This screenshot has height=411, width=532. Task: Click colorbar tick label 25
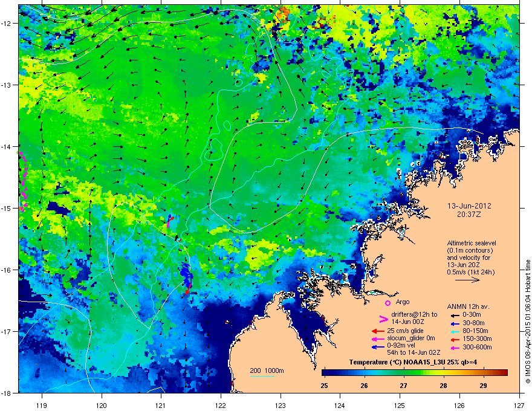pos(325,386)
